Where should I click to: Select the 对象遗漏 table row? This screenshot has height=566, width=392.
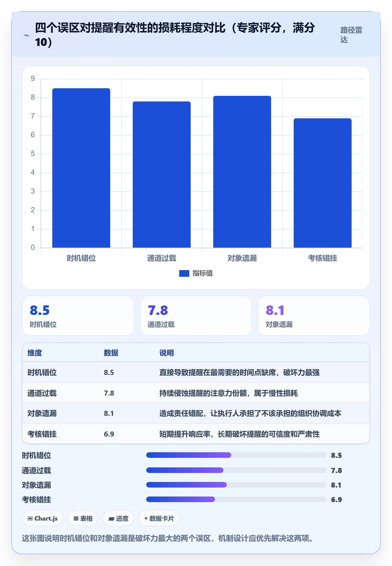(196, 413)
